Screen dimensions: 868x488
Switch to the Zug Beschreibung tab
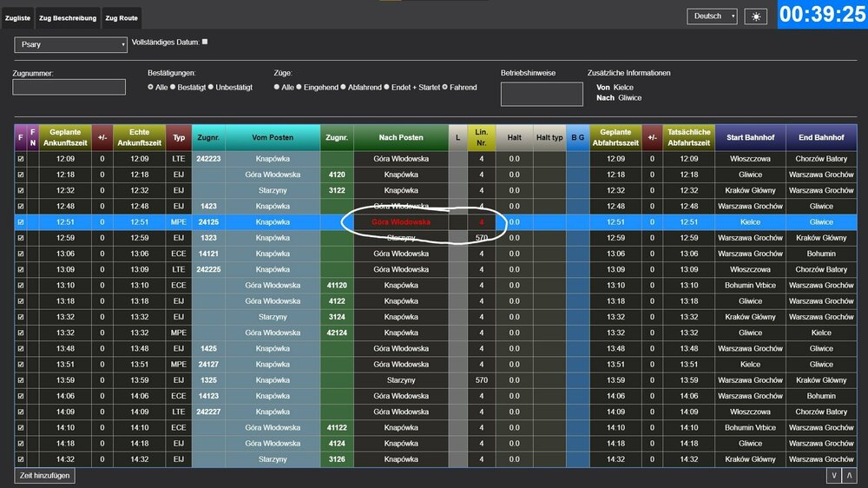tap(68, 18)
